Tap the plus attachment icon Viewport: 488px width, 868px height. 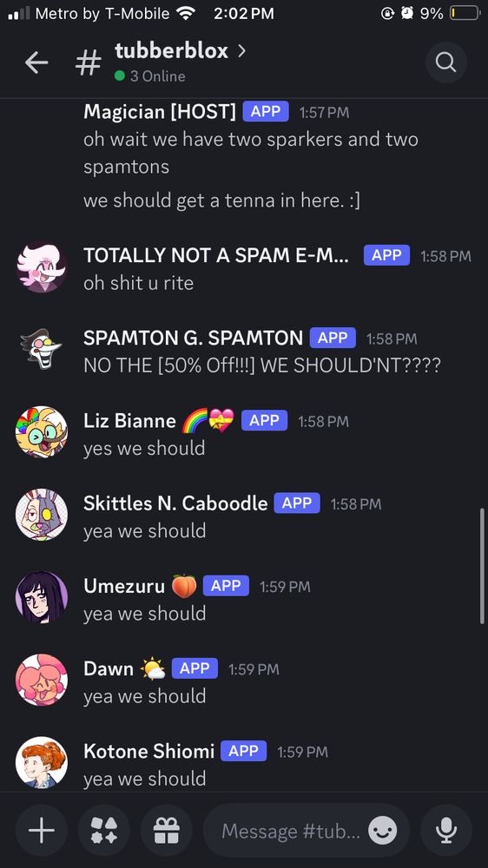coord(42,831)
